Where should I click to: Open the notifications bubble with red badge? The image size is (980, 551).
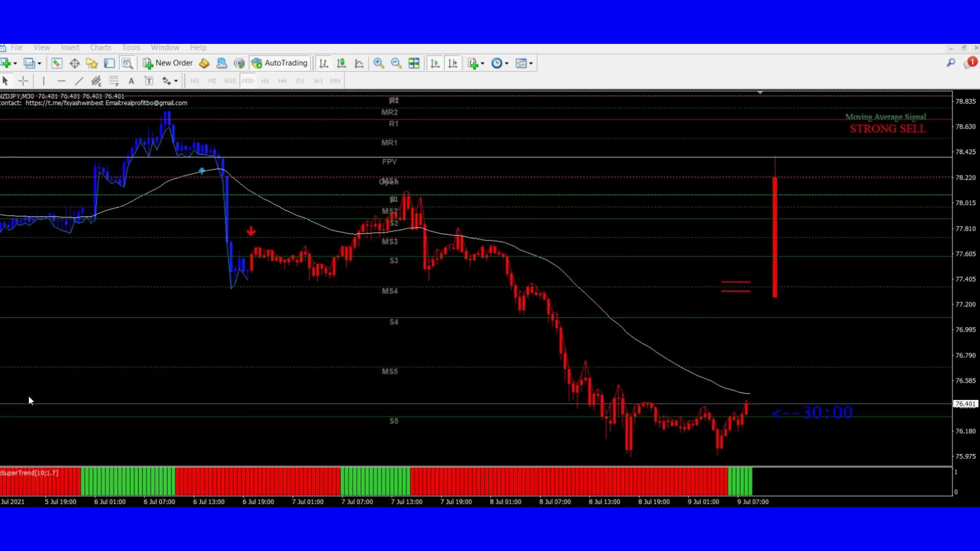(969, 63)
